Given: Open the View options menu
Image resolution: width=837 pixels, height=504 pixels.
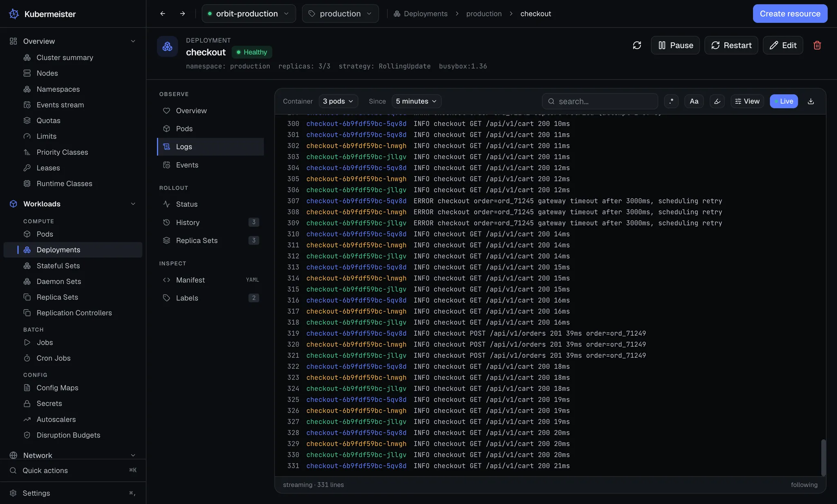Looking at the screenshot, I should [x=747, y=101].
